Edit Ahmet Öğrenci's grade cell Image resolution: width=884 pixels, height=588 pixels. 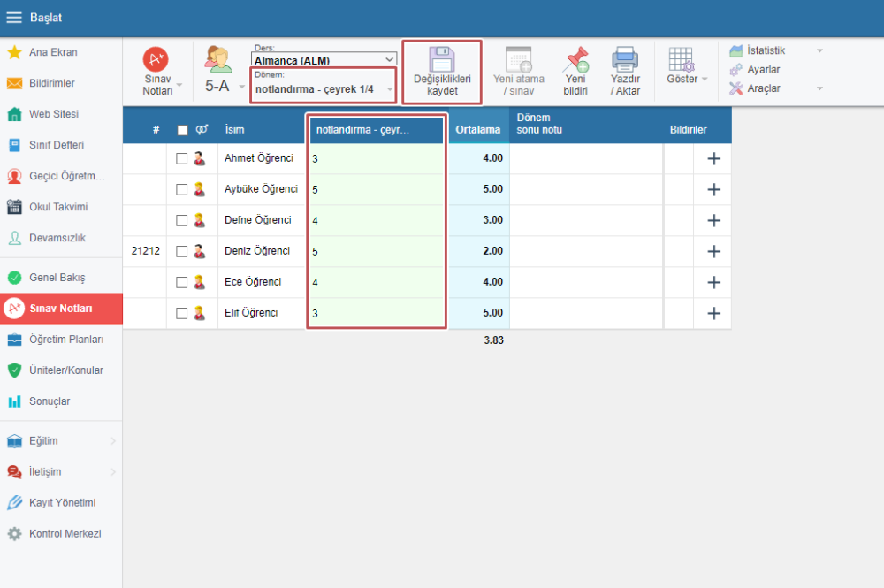(x=376, y=159)
